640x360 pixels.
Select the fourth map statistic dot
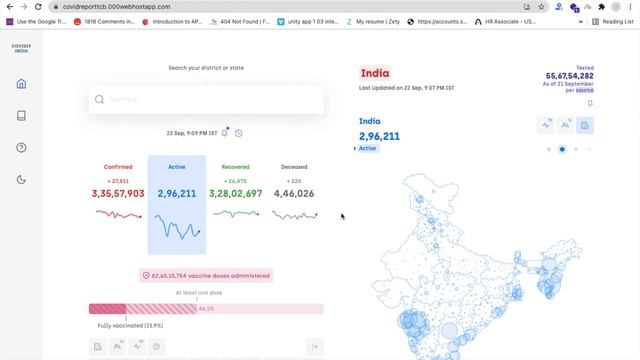(589, 149)
